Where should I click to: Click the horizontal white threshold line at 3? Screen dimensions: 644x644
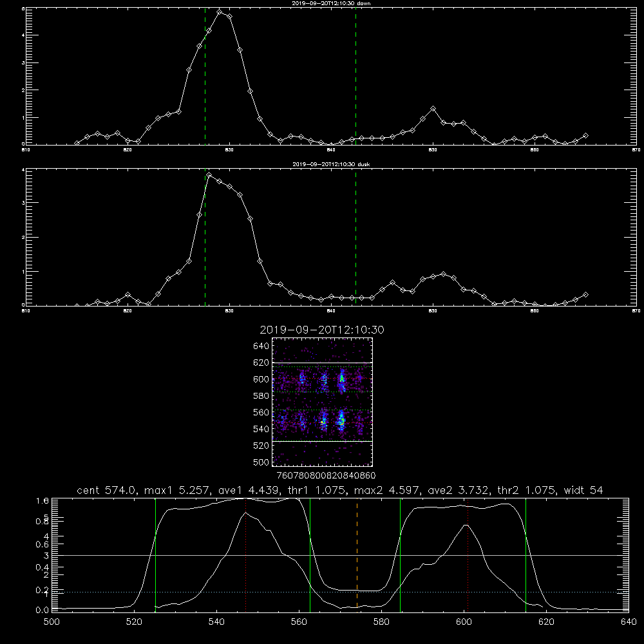pos(339,555)
